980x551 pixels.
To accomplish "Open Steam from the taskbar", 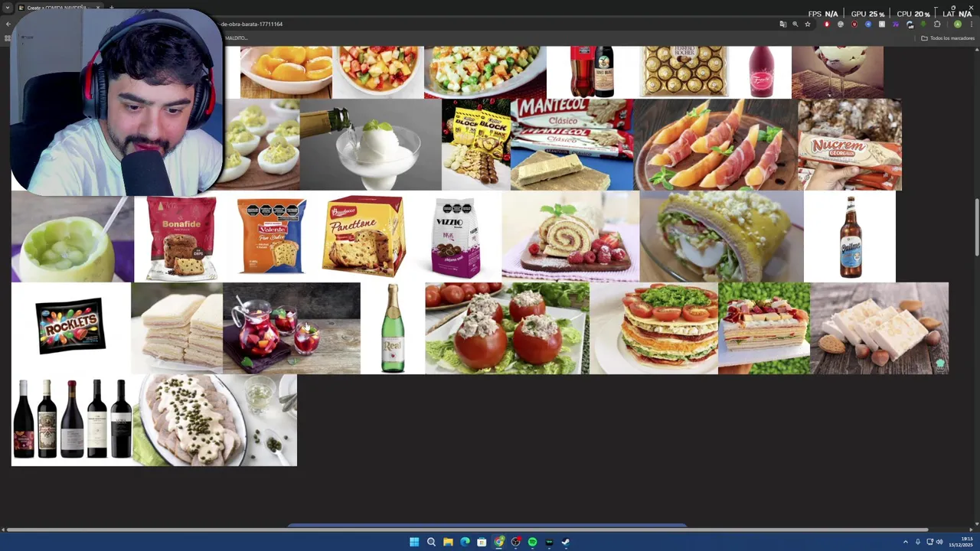I will coord(566,542).
